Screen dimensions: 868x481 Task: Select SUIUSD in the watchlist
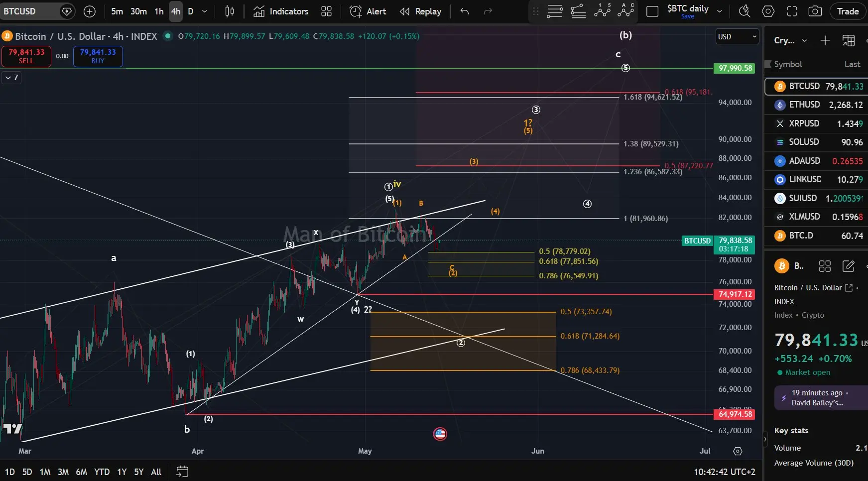pyautogui.click(x=817, y=198)
